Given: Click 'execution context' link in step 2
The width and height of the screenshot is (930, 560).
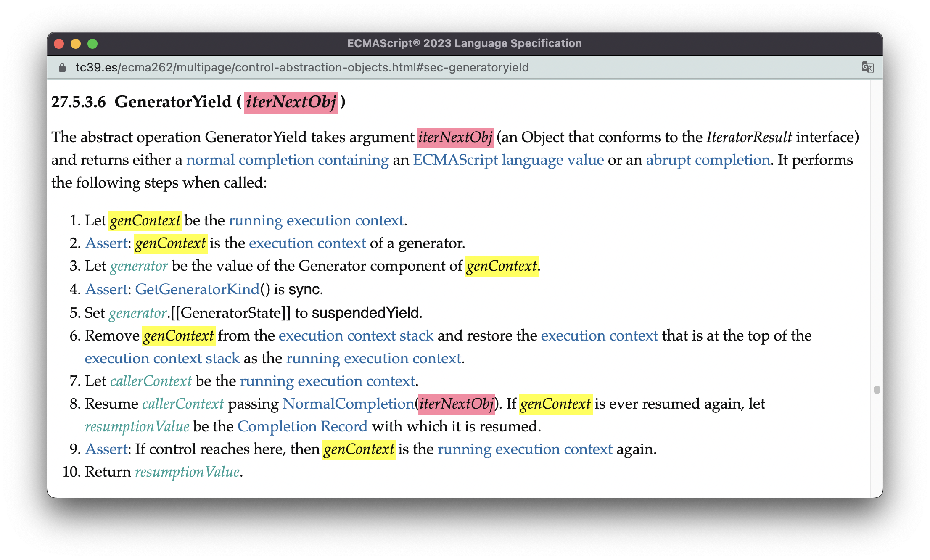Looking at the screenshot, I should coord(307,243).
